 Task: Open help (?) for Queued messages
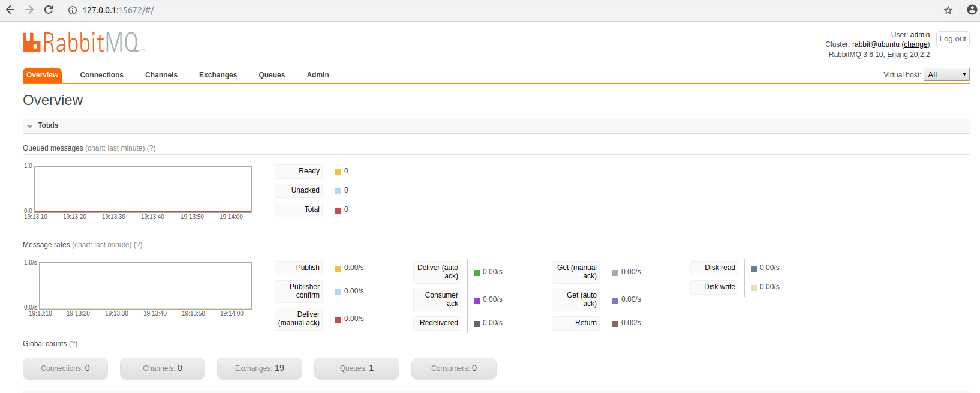tap(151, 148)
